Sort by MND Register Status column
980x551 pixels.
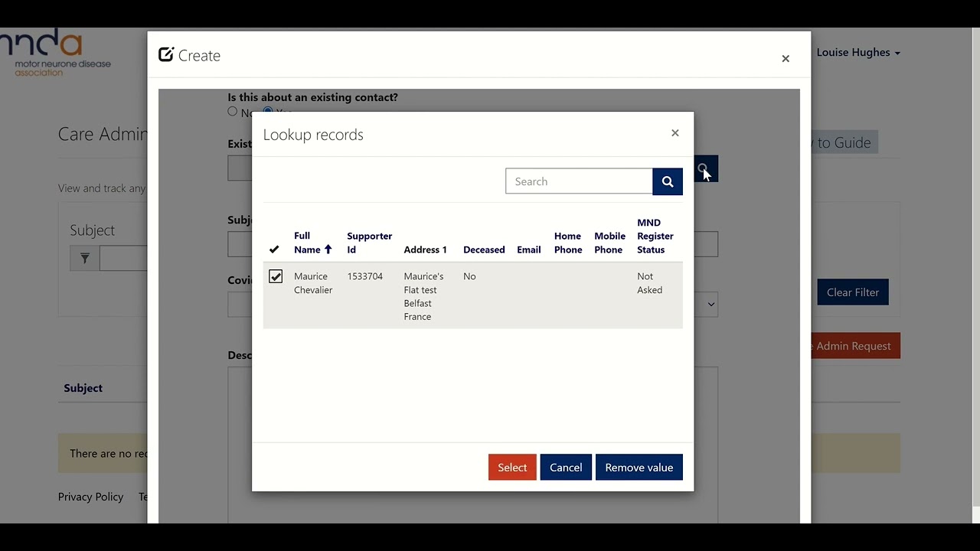[655, 236]
